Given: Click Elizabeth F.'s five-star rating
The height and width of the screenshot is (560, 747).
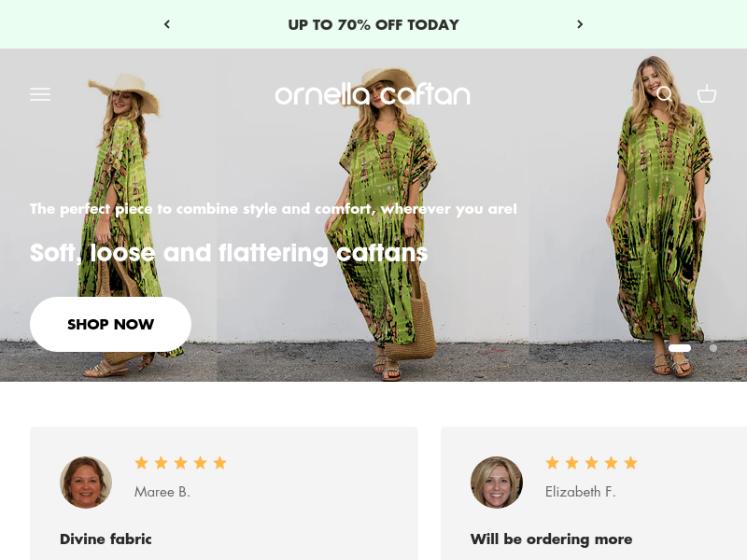Looking at the screenshot, I should coord(591,463).
